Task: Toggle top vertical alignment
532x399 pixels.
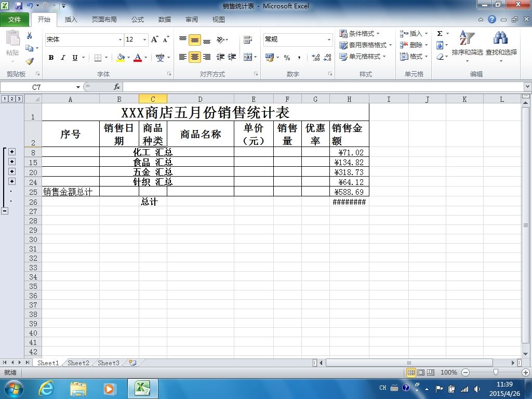Action: [x=182, y=39]
